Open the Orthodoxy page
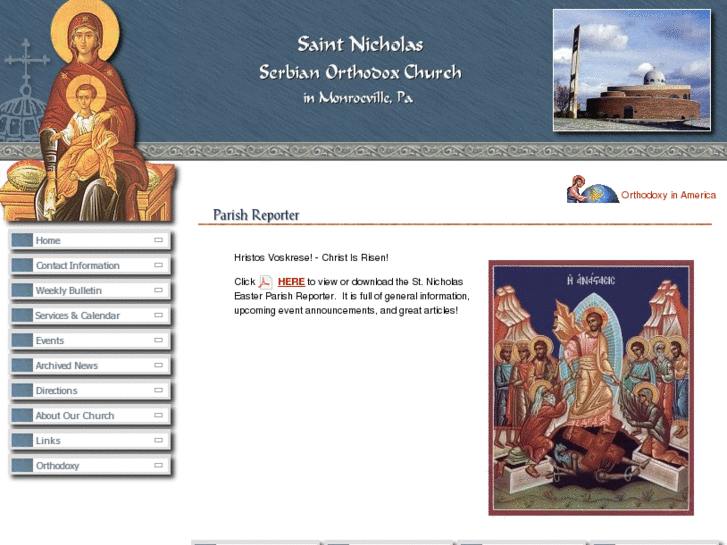727x545 pixels. coord(90,466)
